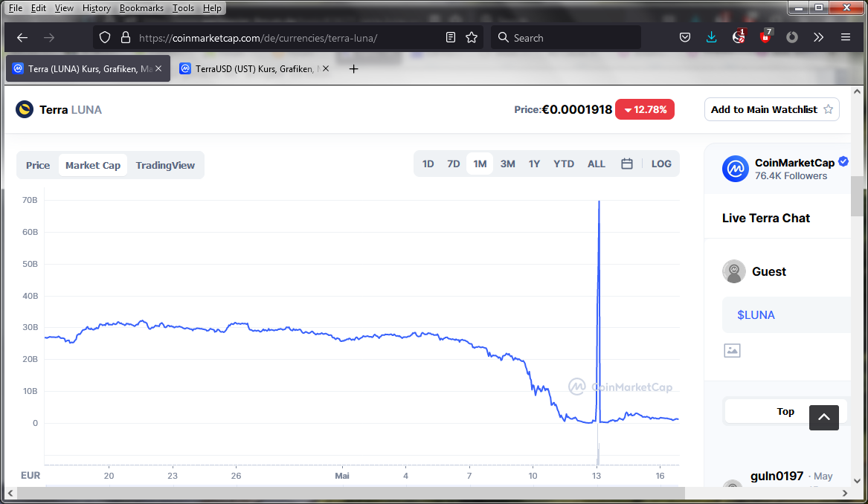Screen dimensions: 868x504
Task: Show more toolbar tools chevron
Action: click(x=819, y=38)
